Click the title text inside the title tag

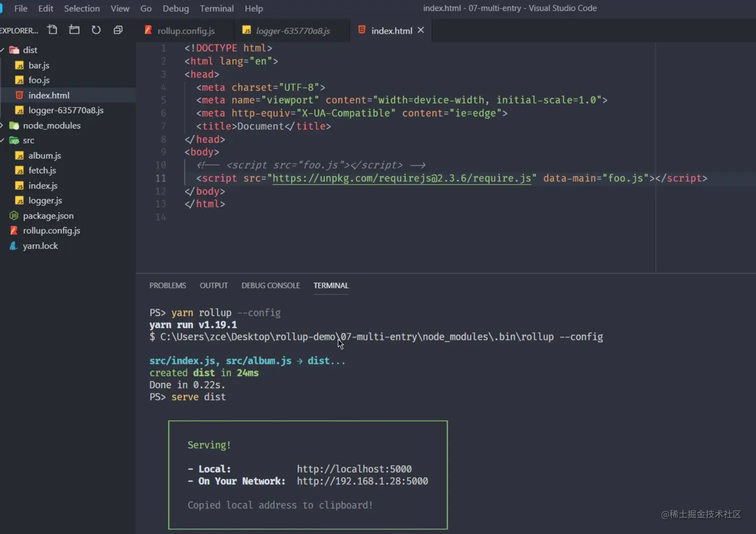pyautogui.click(x=260, y=126)
